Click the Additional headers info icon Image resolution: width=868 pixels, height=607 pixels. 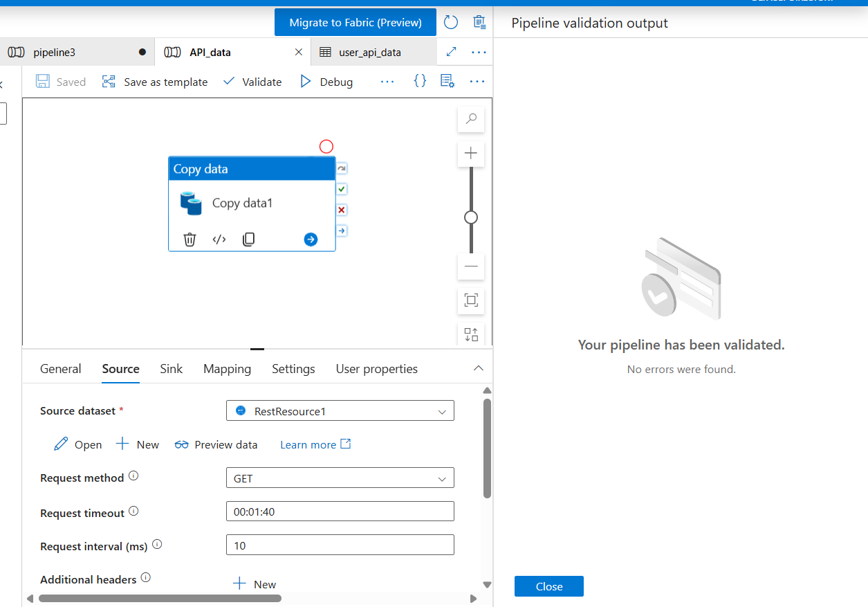[145, 578]
